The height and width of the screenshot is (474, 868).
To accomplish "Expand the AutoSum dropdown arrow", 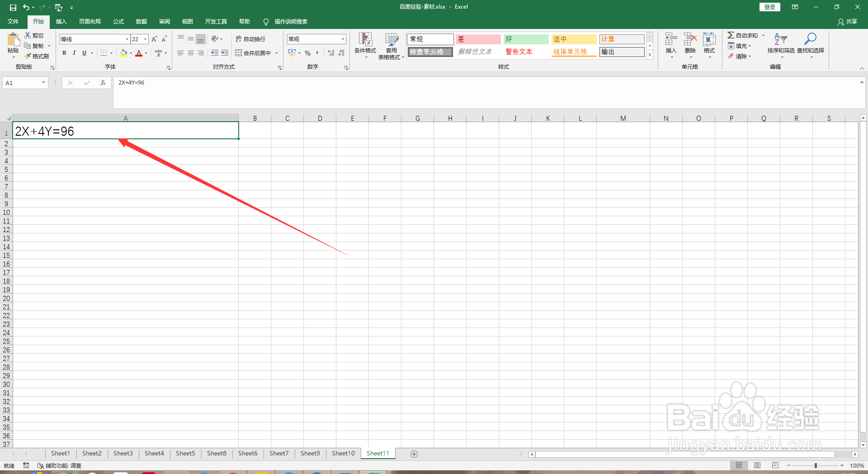I will point(763,35).
